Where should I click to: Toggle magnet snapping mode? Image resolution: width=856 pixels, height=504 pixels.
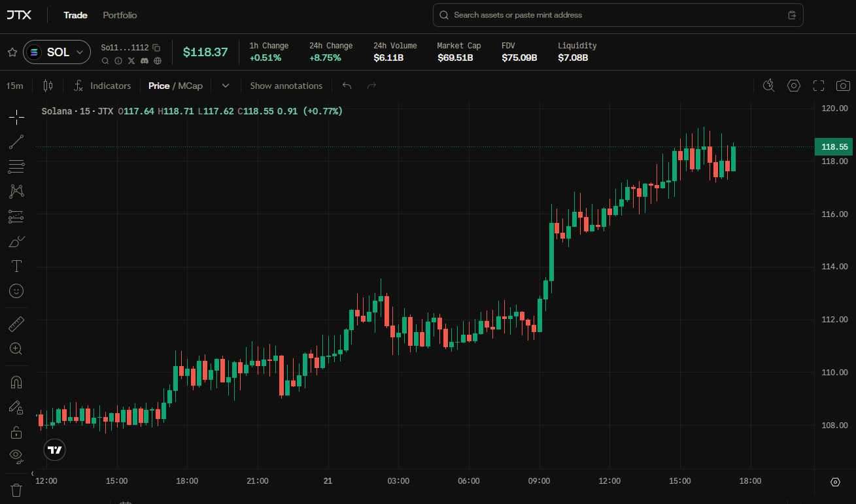[16, 382]
